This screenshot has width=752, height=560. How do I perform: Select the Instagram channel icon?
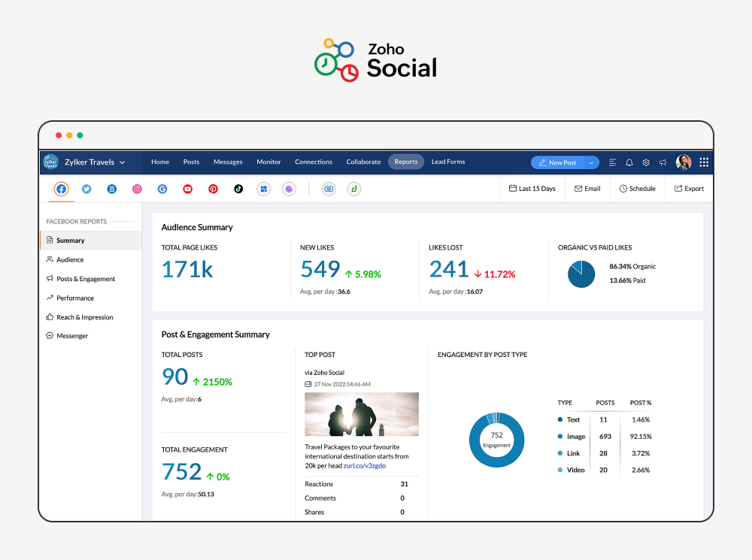[137, 189]
